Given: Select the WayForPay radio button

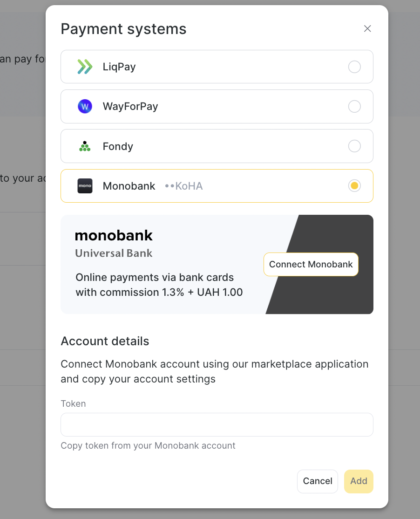Looking at the screenshot, I should click(x=354, y=107).
